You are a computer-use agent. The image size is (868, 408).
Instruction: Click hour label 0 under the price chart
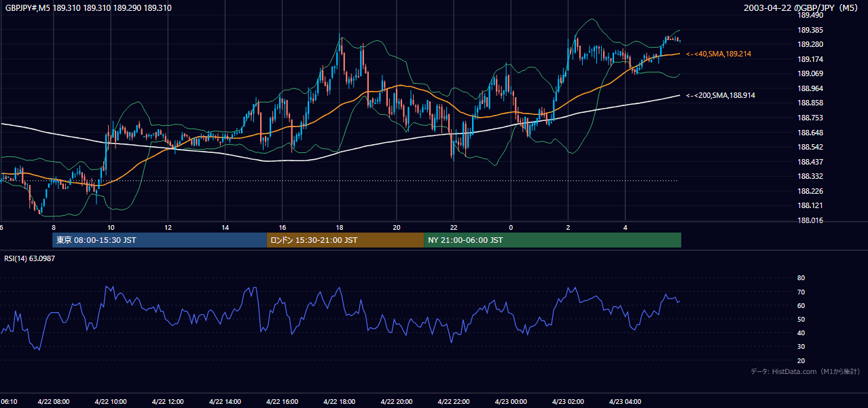tap(511, 228)
